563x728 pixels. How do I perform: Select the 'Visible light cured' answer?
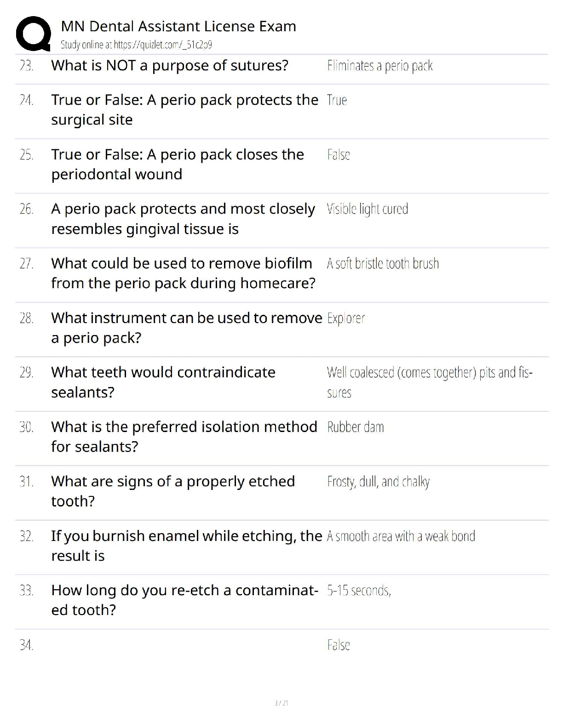[367, 209]
